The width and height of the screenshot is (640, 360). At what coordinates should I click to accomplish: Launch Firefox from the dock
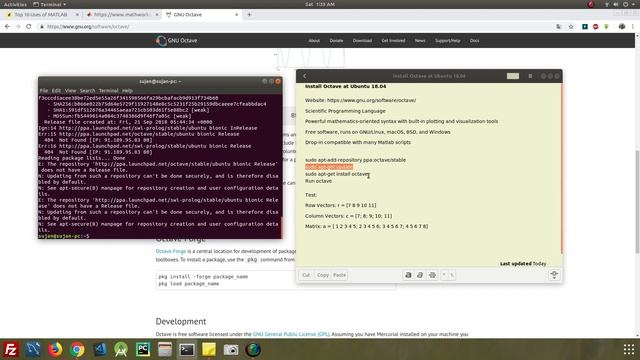point(55,350)
